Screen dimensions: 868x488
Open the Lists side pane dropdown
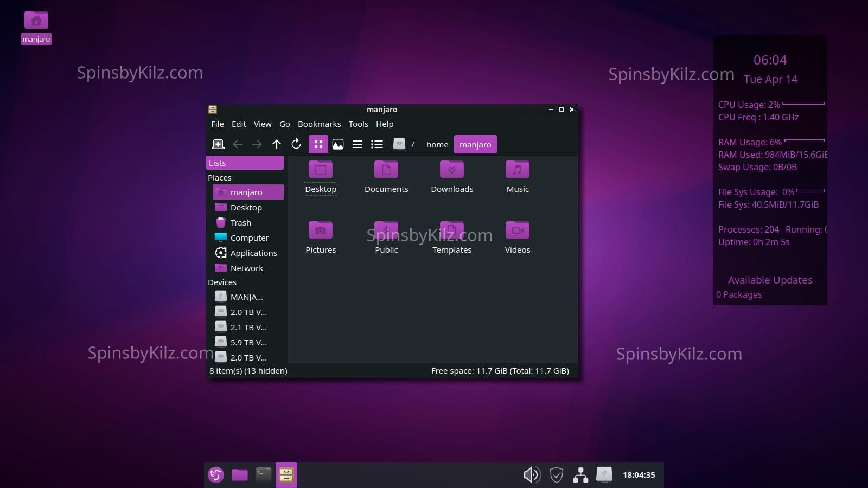pos(245,163)
